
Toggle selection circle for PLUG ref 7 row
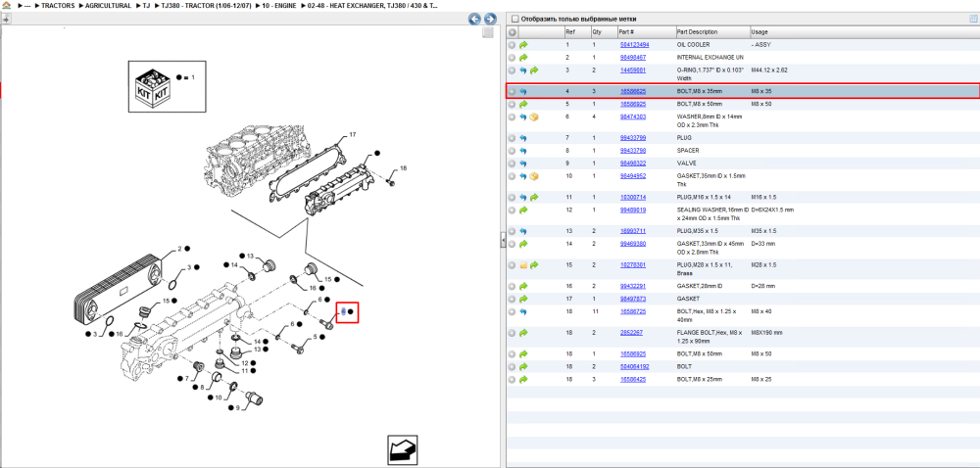(x=513, y=138)
